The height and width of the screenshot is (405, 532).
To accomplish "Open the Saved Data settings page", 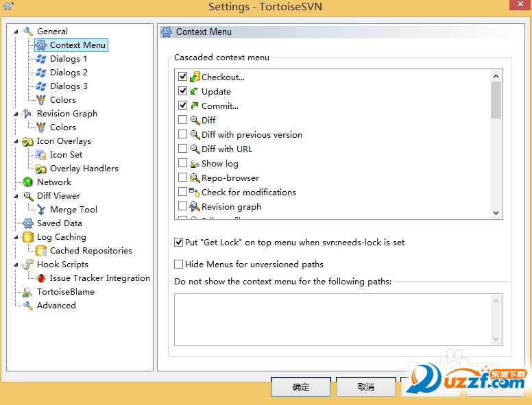I will tap(60, 223).
